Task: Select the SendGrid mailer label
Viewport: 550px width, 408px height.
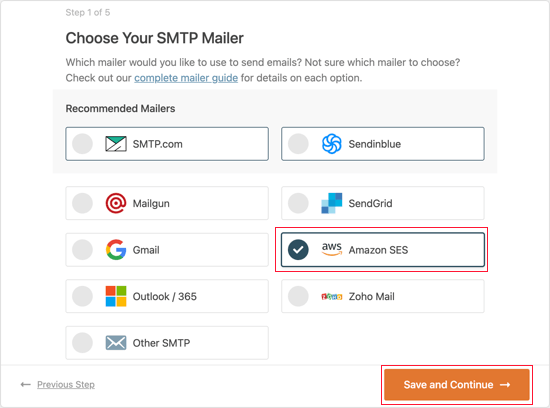Action: tap(370, 203)
